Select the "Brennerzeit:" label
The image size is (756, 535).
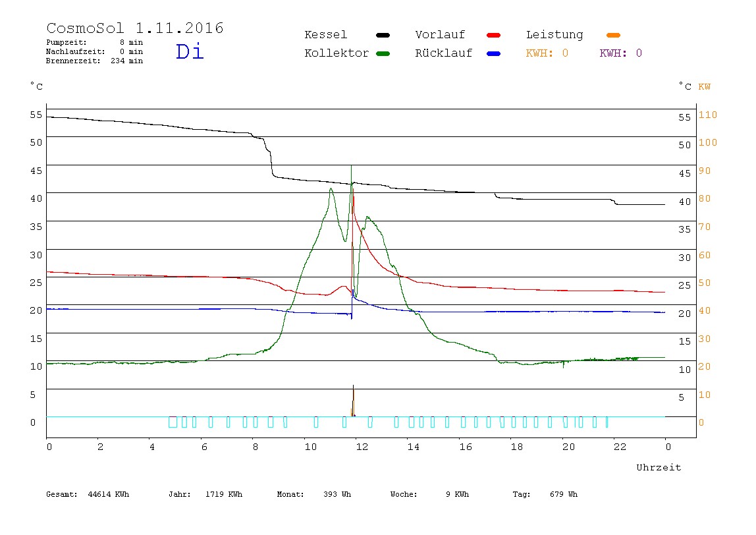tap(73, 61)
